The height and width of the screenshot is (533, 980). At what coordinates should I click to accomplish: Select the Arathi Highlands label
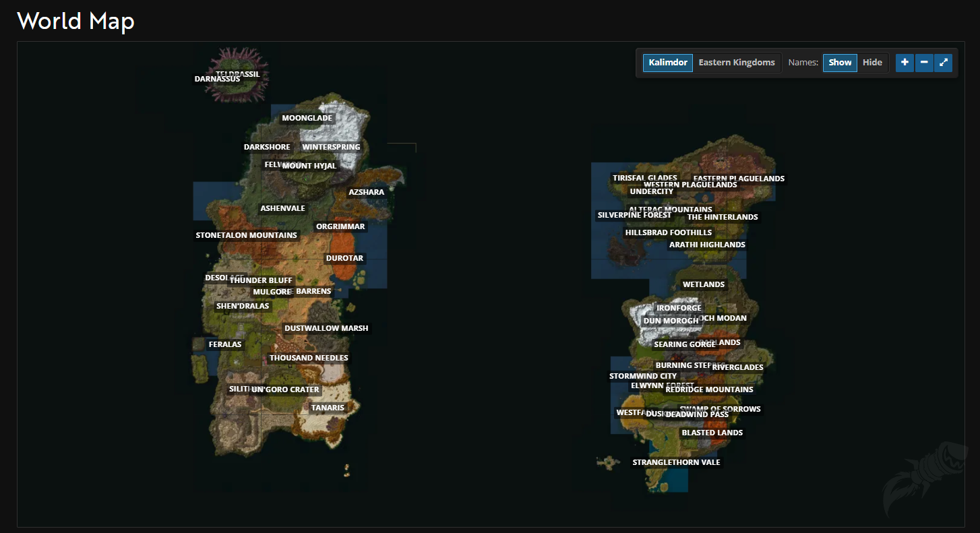(x=707, y=245)
